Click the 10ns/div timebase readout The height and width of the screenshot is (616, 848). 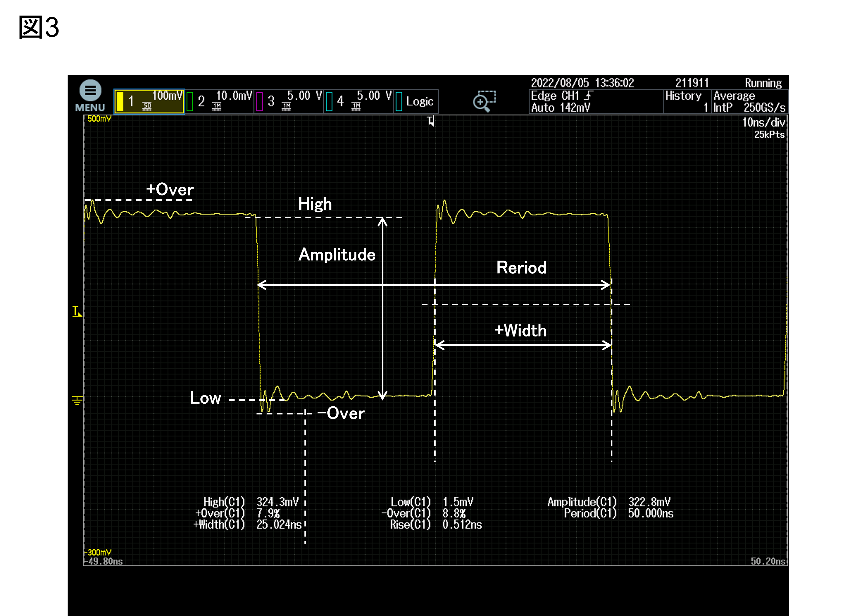(x=763, y=122)
